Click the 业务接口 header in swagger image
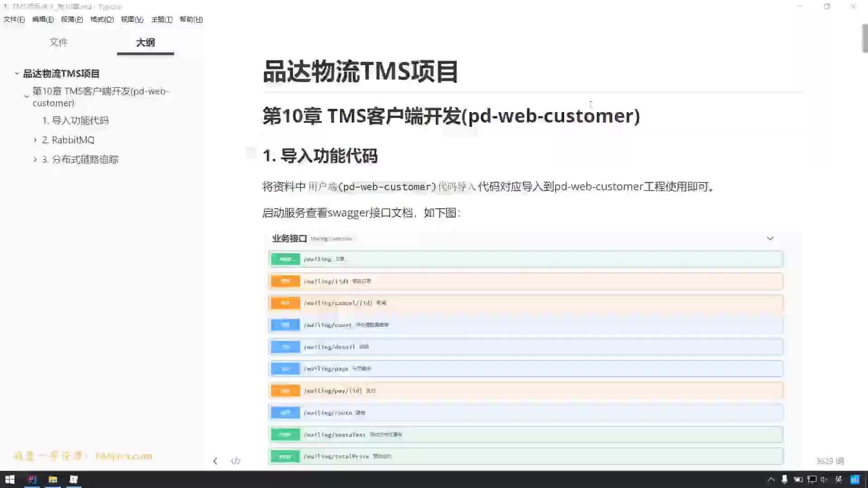This screenshot has height=488, width=868. [289, 239]
